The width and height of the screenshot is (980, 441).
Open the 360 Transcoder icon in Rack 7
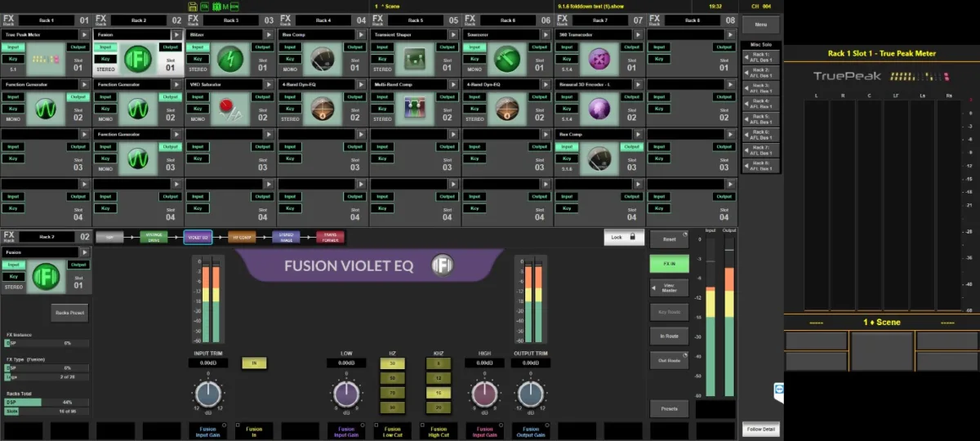coord(599,60)
